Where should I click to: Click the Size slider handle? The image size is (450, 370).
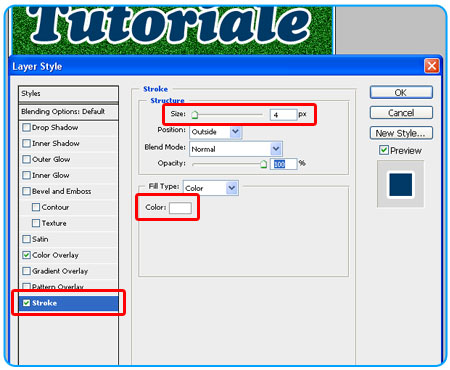click(195, 115)
